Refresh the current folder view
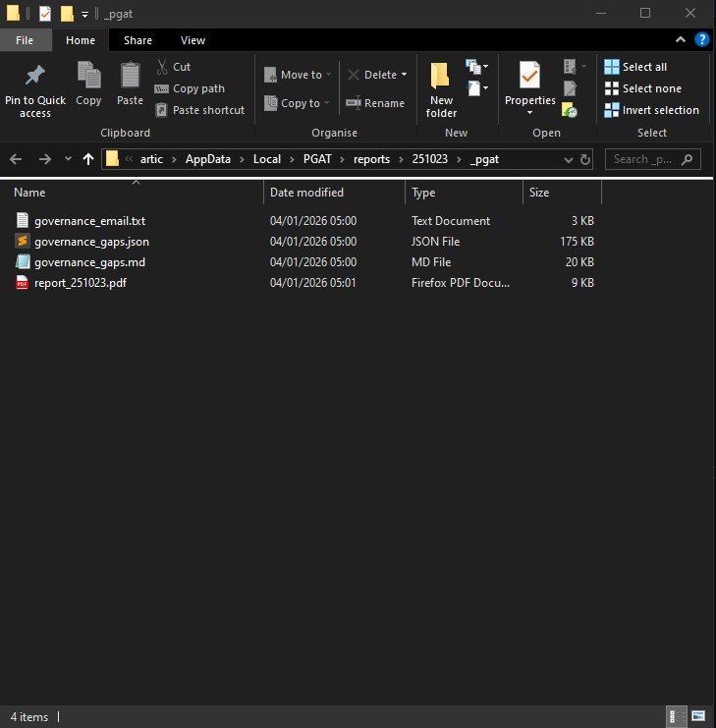Screen dimensions: 716x728 click(585, 159)
